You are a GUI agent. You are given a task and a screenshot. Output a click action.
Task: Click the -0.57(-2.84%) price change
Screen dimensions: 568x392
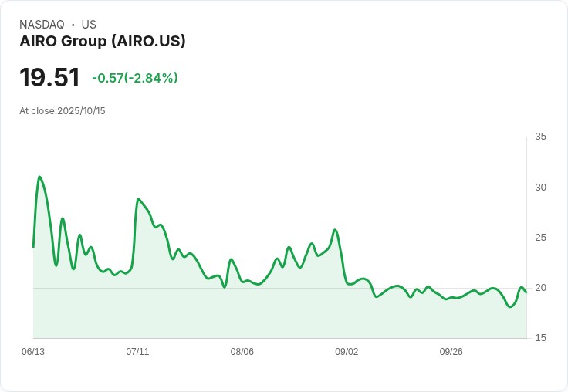coord(135,78)
